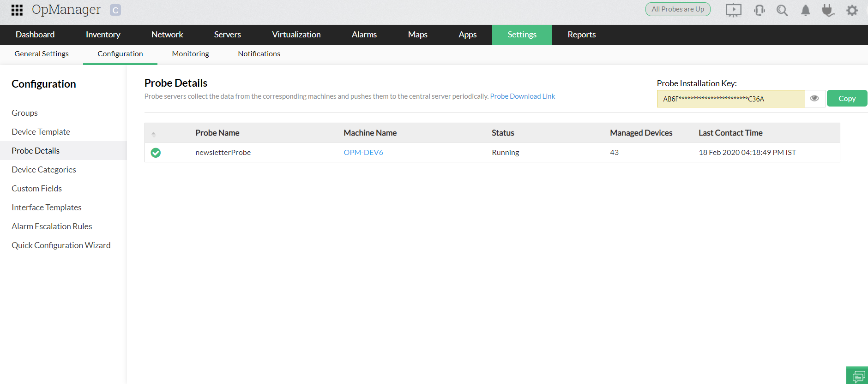Select the Configuration sub-tab
This screenshot has height=386, width=868.
click(120, 54)
